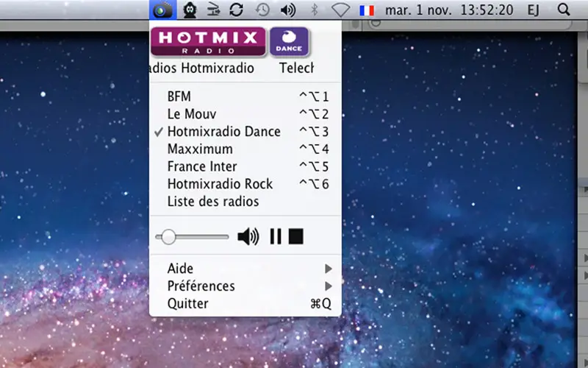This screenshot has width=588, height=368.
Task: Select the BFM station
Action: [x=245, y=96]
